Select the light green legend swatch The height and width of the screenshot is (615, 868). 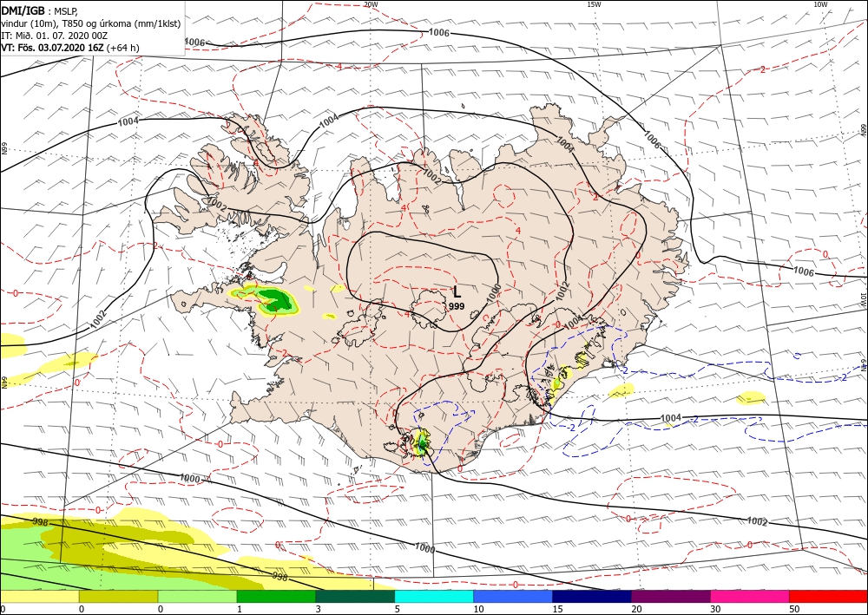point(197,596)
